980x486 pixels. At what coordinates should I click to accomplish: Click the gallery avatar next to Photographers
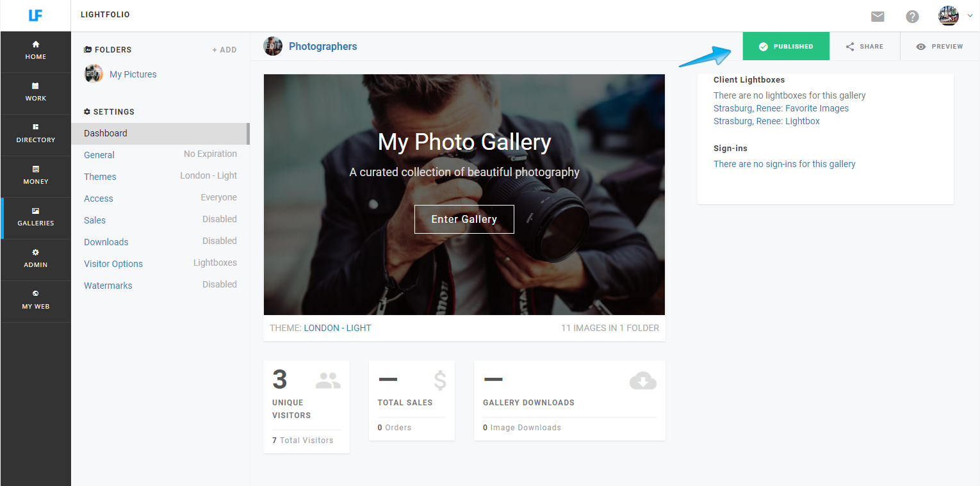(x=273, y=46)
